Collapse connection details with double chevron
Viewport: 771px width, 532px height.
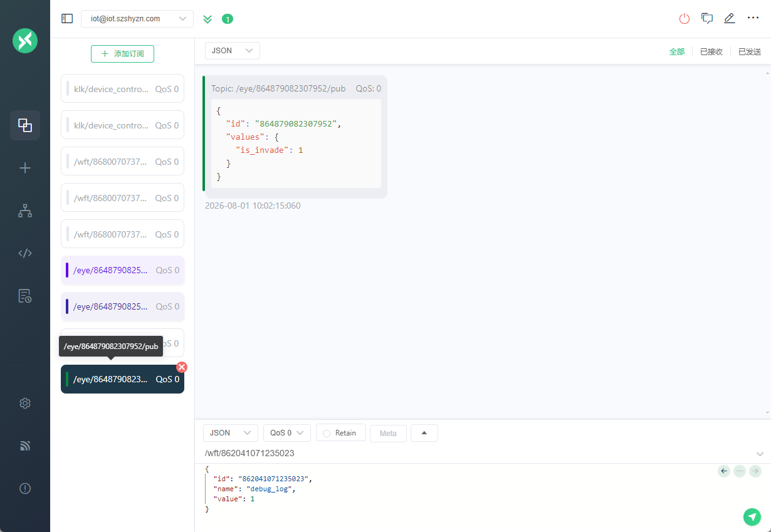pos(207,19)
